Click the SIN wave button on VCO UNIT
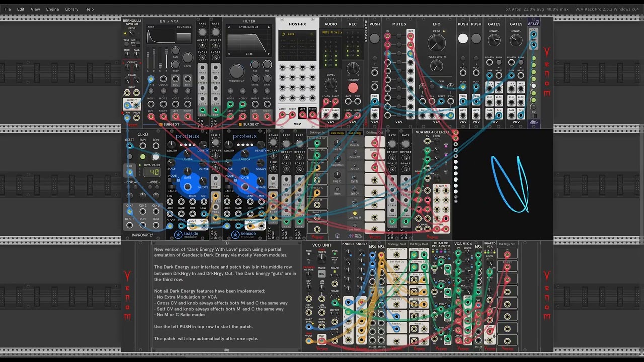 (321, 274)
